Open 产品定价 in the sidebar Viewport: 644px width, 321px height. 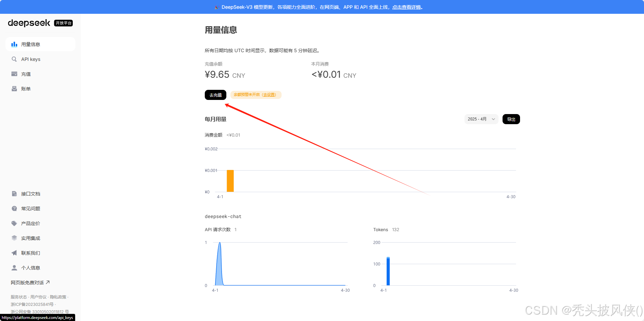coord(40,223)
